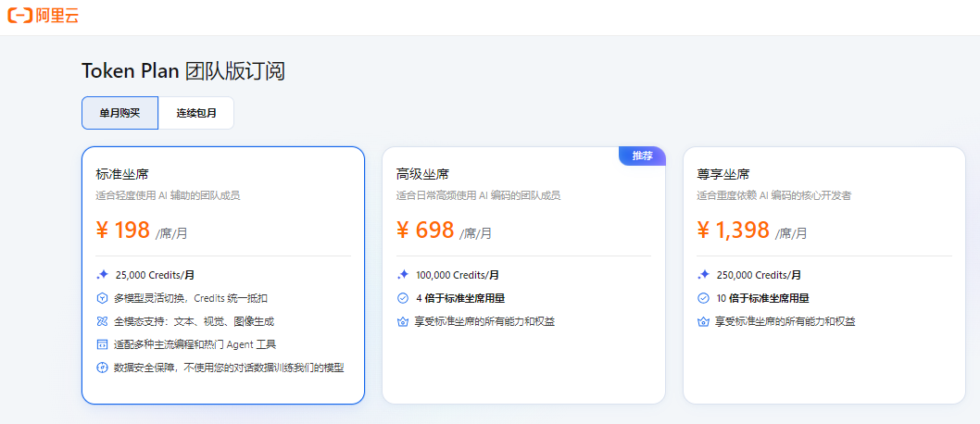The width and height of the screenshot is (980, 424).
Task: Click sparkle icon beside 100,000 Credits
Action: [x=403, y=275]
